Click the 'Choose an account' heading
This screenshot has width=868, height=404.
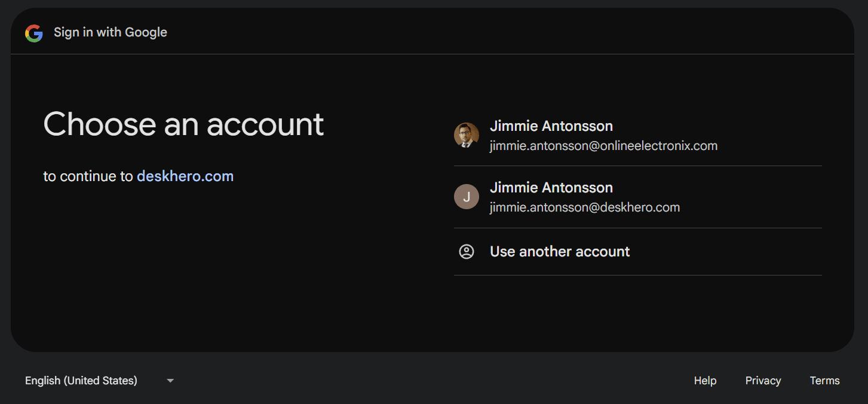click(183, 124)
